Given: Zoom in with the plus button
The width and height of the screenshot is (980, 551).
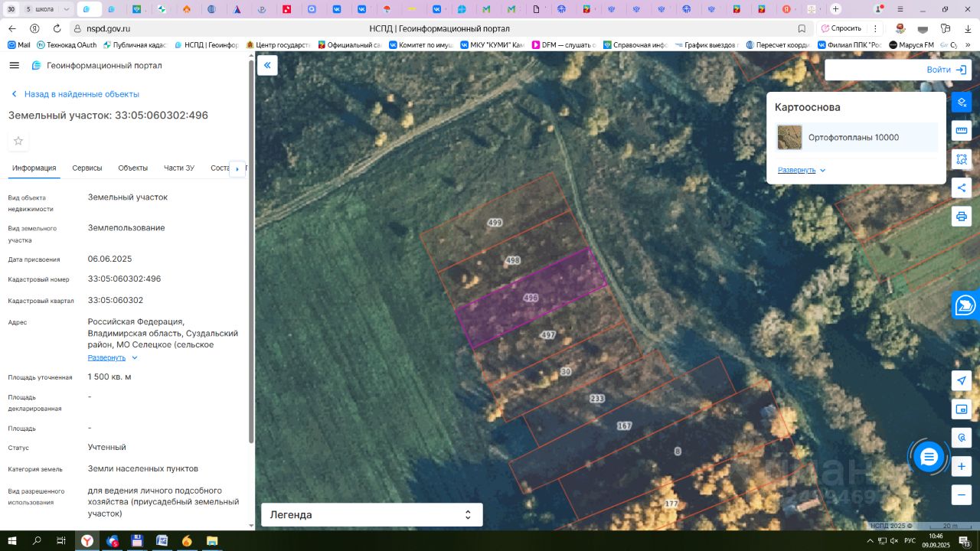Looking at the screenshot, I should coord(962,466).
